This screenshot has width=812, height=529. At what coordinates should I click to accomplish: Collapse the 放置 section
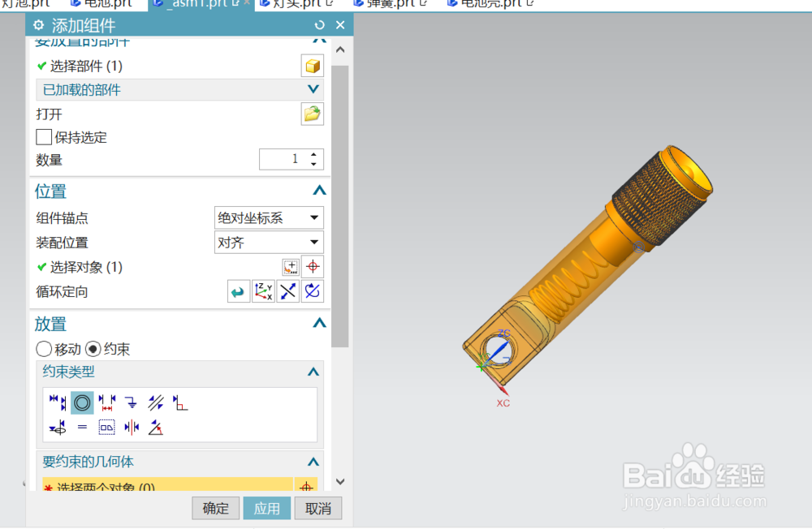(319, 323)
